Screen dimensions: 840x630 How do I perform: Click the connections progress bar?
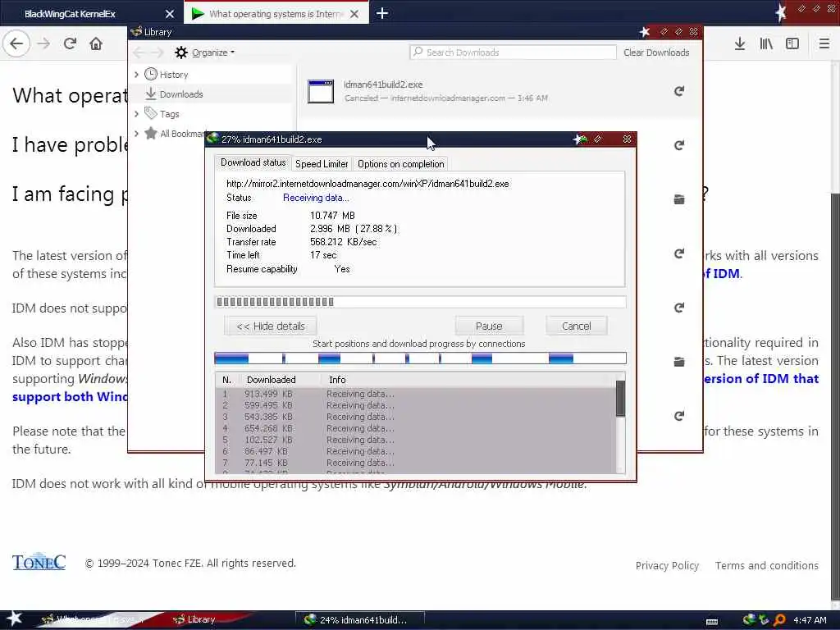coord(420,358)
